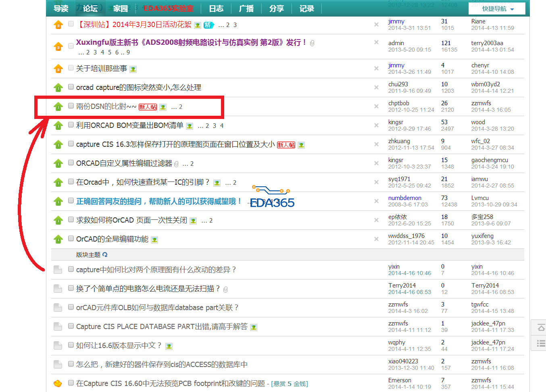This screenshot has height=392, width=546.
Task: Click green pin icon for ORCAD自定义属性编辑过滤器
Action: tap(58, 163)
